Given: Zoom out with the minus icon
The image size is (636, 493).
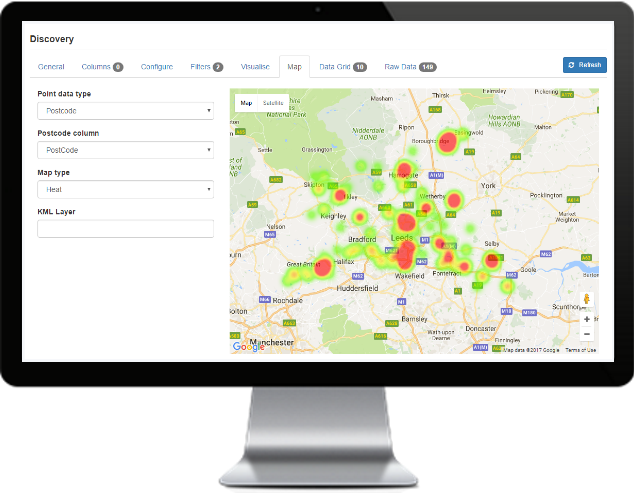Looking at the screenshot, I should [587, 334].
